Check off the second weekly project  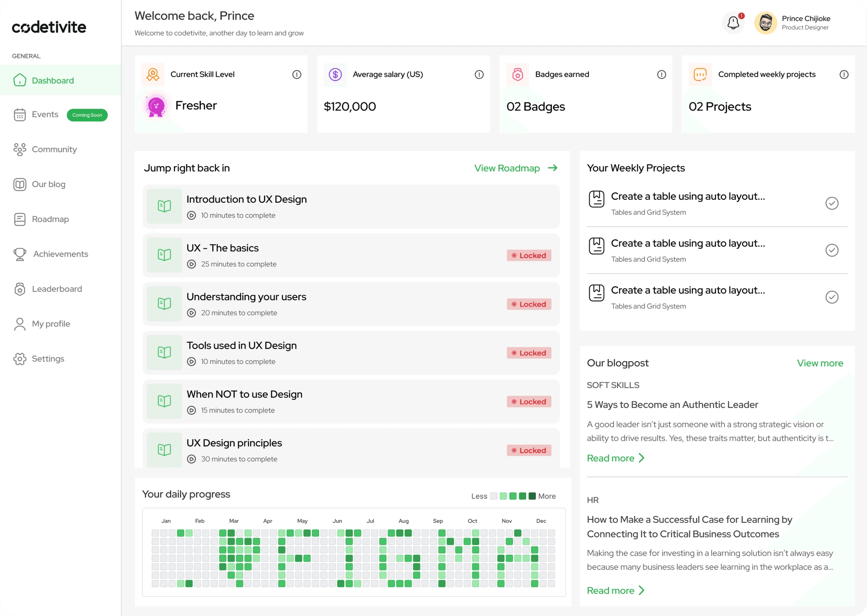point(831,250)
